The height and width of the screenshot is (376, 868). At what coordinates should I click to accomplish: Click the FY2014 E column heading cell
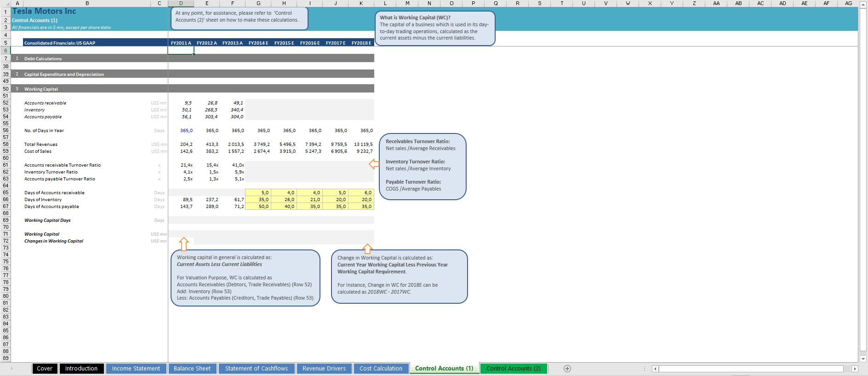(258, 43)
